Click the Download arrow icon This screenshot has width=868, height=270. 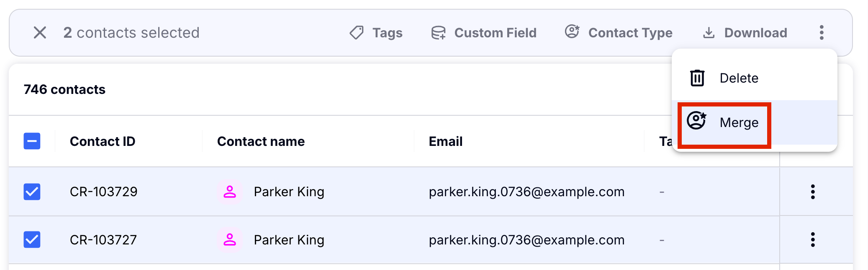(709, 33)
